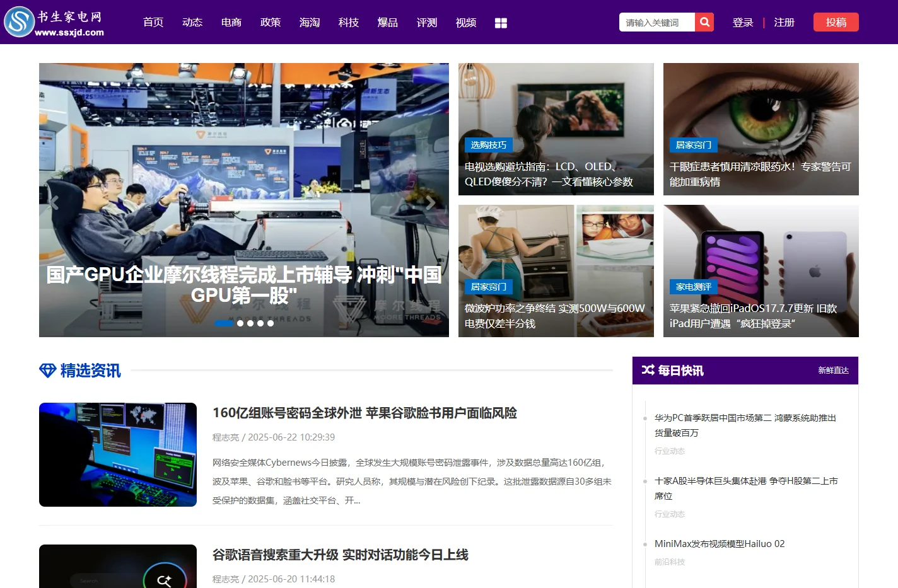Click 程志亮 / 2025-06-22 10:29:39 byline

(274, 437)
